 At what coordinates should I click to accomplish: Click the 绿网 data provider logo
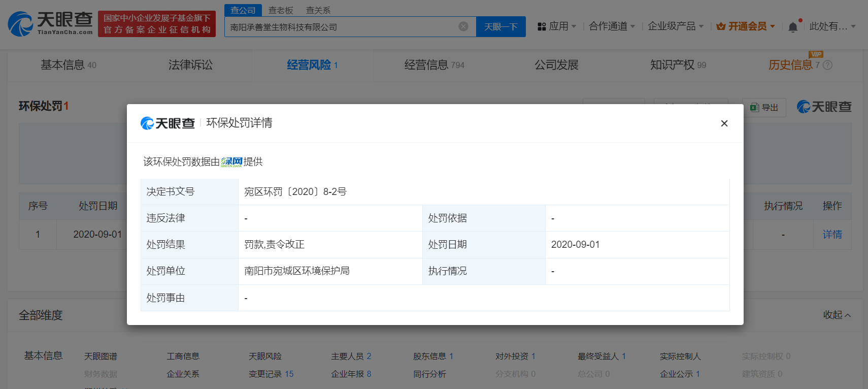[231, 161]
